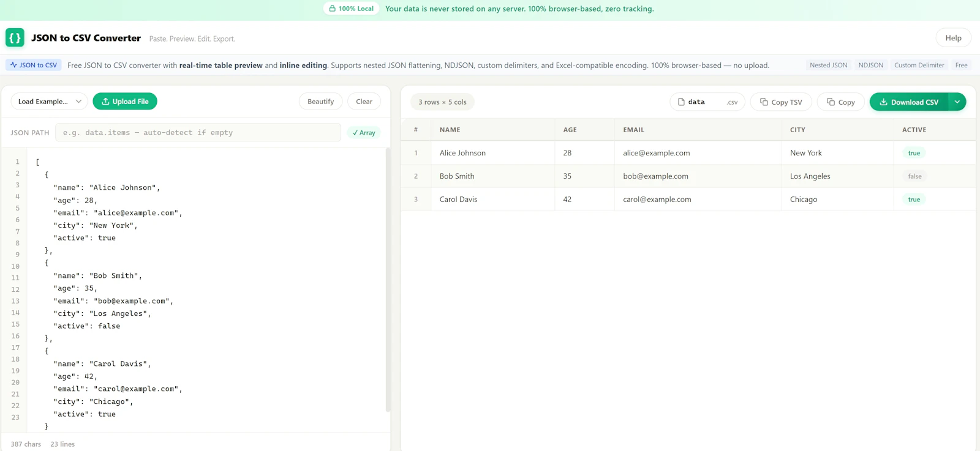Click the pulse icon in JSON to CSV tag
This screenshot has height=451, width=980.
[x=13, y=65]
